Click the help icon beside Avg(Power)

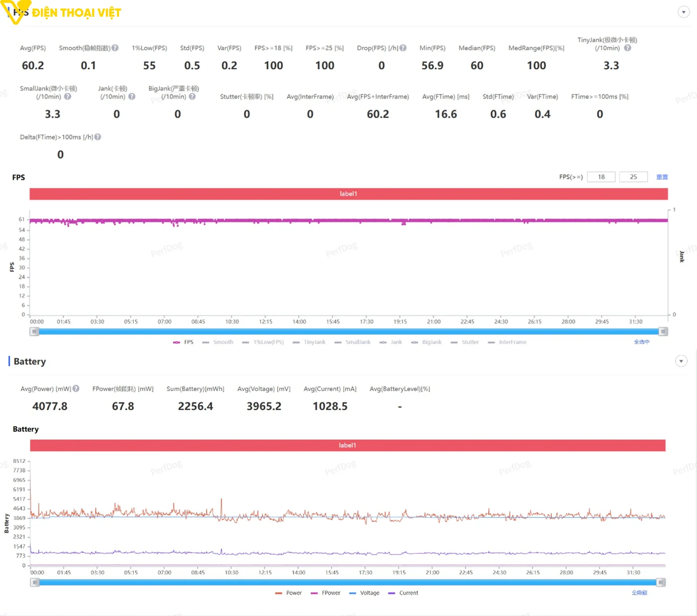pos(76,389)
